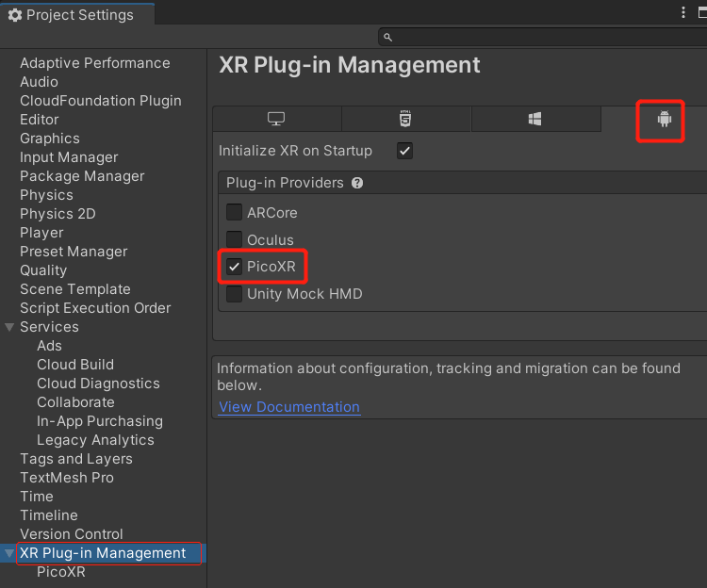This screenshot has height=588, width=707.
Task: Select the Windows UWP platform tab
Action: point(534,119)
